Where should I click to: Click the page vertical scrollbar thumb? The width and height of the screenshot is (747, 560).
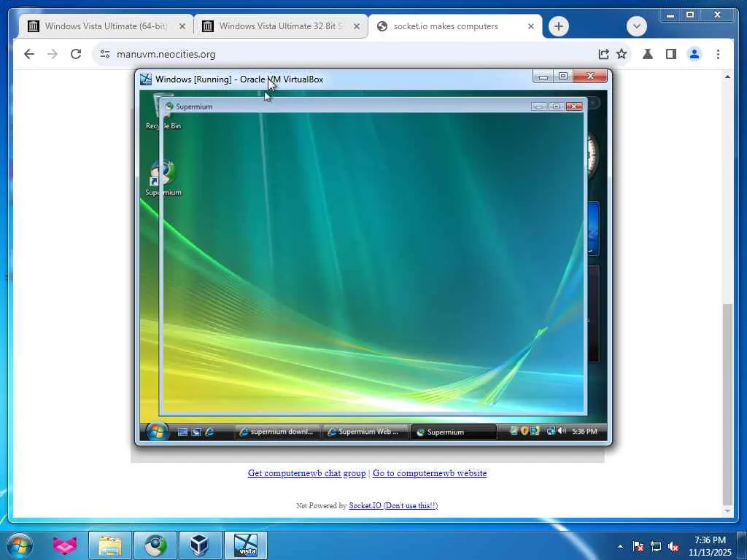point(727,405)
